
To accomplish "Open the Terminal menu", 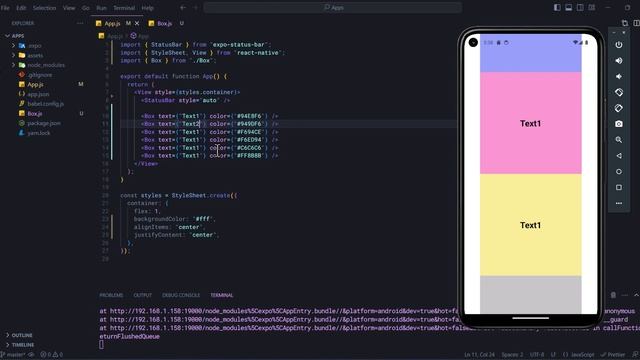I will tap(124, 8).
